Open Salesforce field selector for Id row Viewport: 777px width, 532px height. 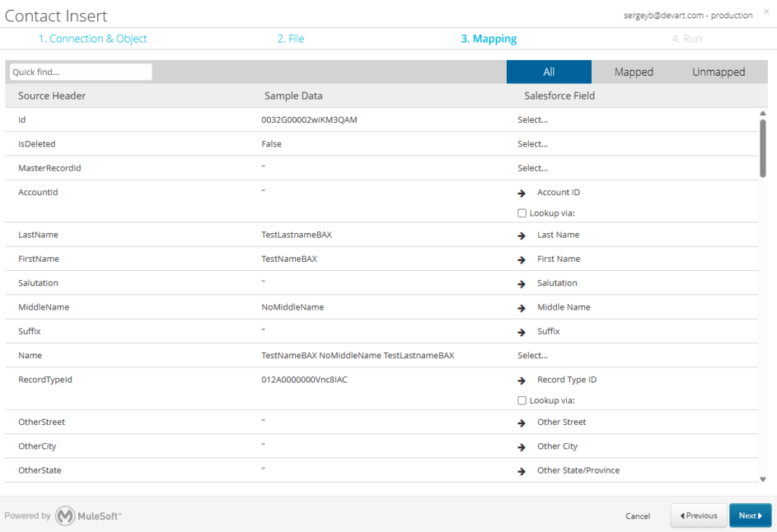pos(533,119)
